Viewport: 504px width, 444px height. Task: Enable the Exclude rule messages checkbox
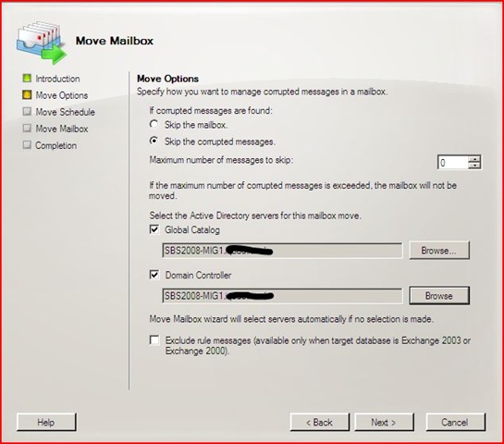[154, 340]
